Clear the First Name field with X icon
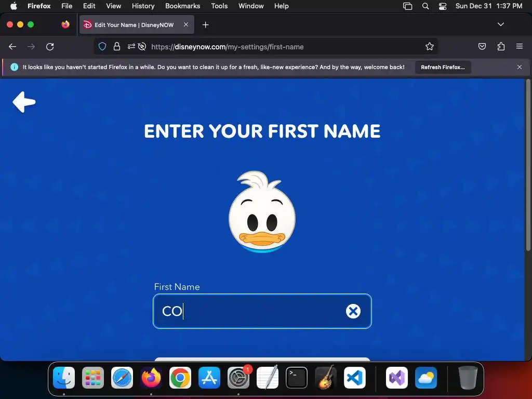Image resolution: width=532 pixels, height=399 pixels. [x=353, y=311]
